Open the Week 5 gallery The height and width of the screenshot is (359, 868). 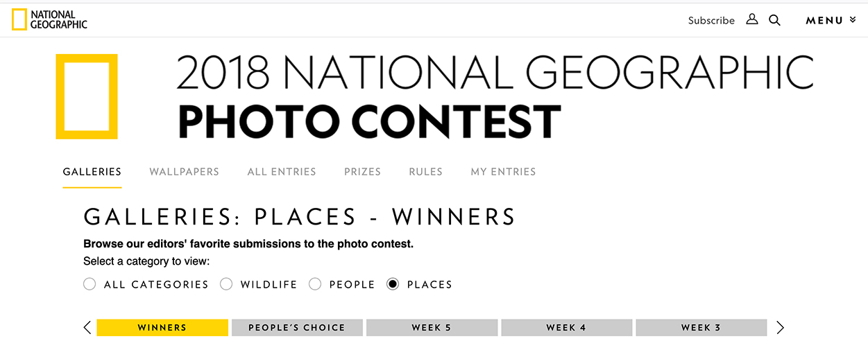pyautogui.click(x=432, y=327)
